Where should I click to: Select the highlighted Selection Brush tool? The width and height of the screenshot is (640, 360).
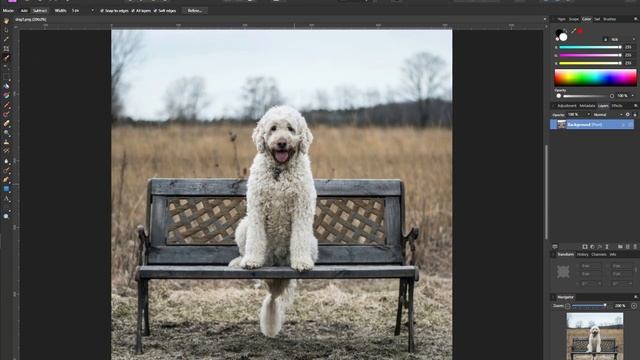(x=6, y=58)
